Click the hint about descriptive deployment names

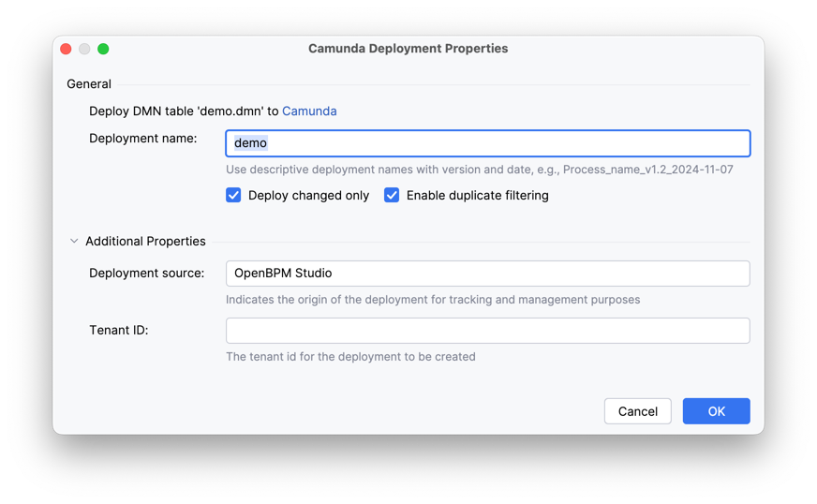coord(480,170)
